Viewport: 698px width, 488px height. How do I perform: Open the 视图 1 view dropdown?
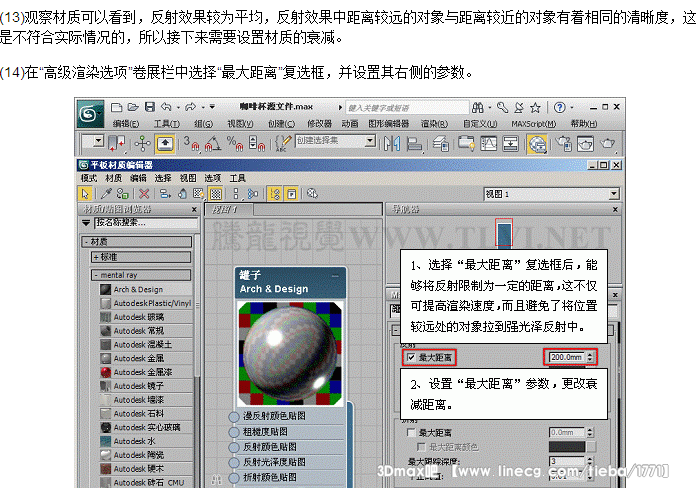[613, 194]
